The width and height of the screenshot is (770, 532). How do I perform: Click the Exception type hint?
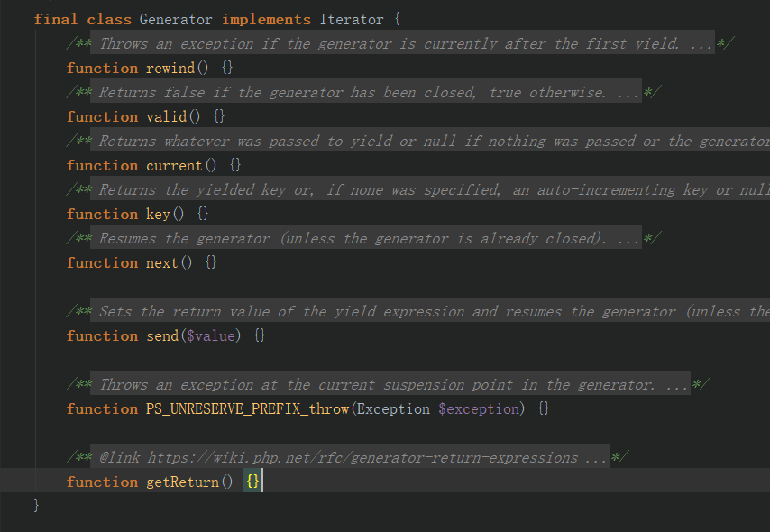point(393,408)
